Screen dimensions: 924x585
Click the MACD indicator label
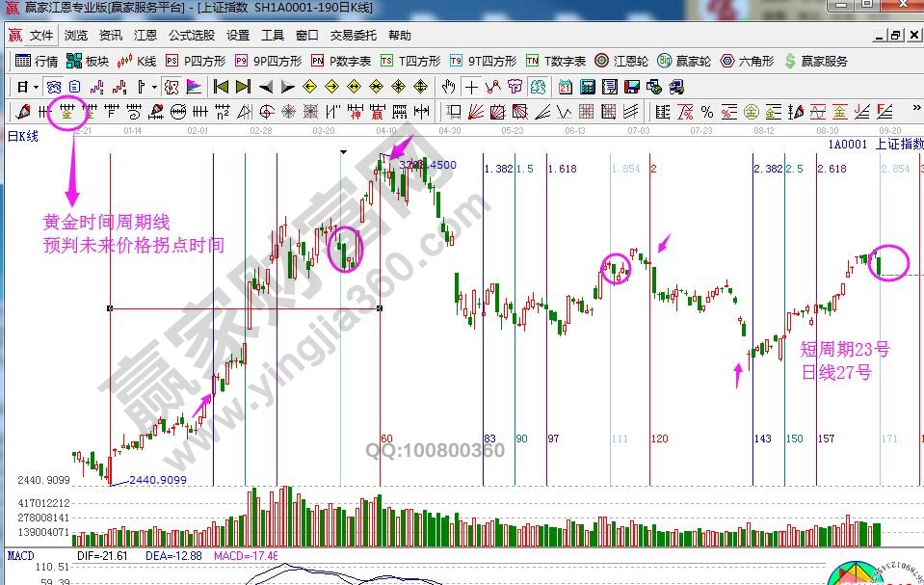(21, 556)
